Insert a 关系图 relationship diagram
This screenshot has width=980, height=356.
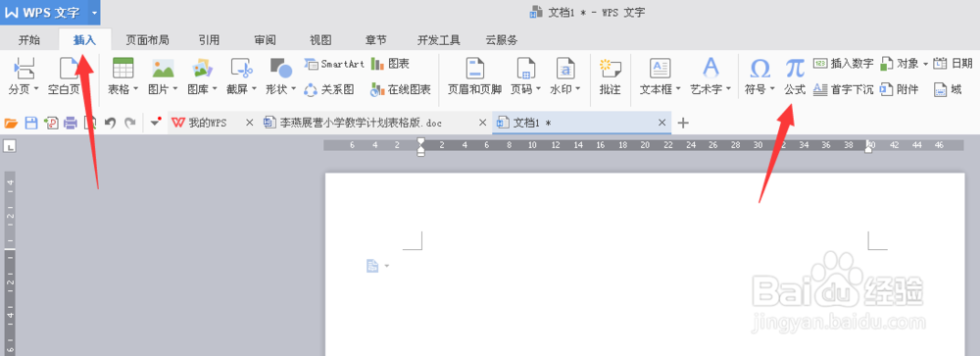[329, 89]
